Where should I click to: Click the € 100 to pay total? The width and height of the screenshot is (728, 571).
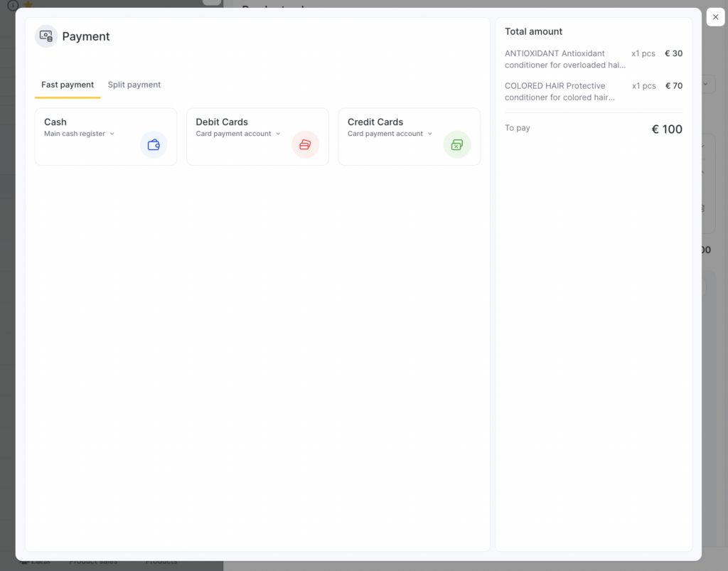667,129
